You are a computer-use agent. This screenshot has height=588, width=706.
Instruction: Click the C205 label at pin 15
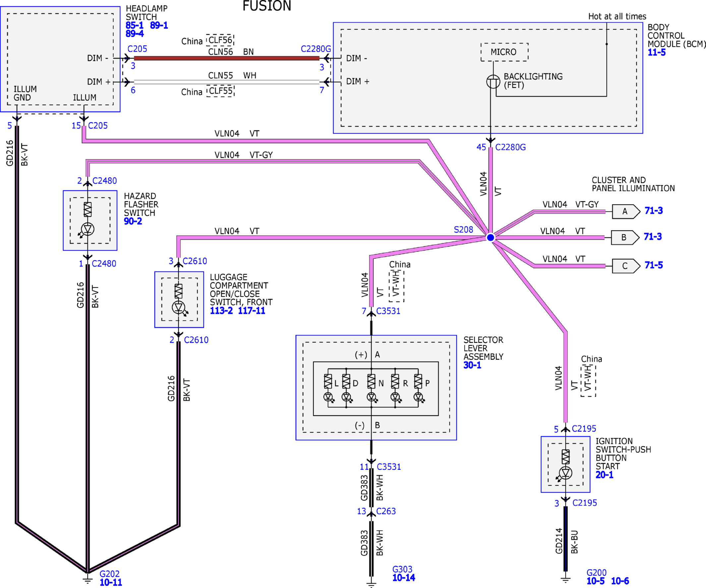click(98, 126)
